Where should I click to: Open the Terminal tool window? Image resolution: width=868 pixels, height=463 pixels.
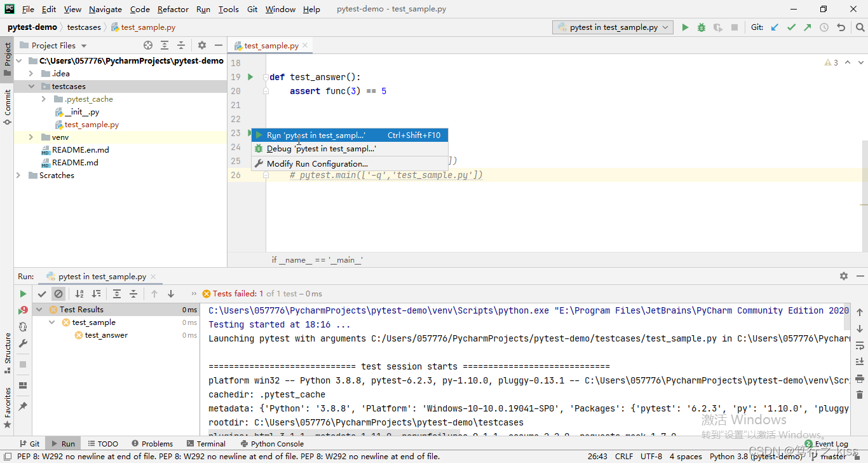click(x=206, y=444)
